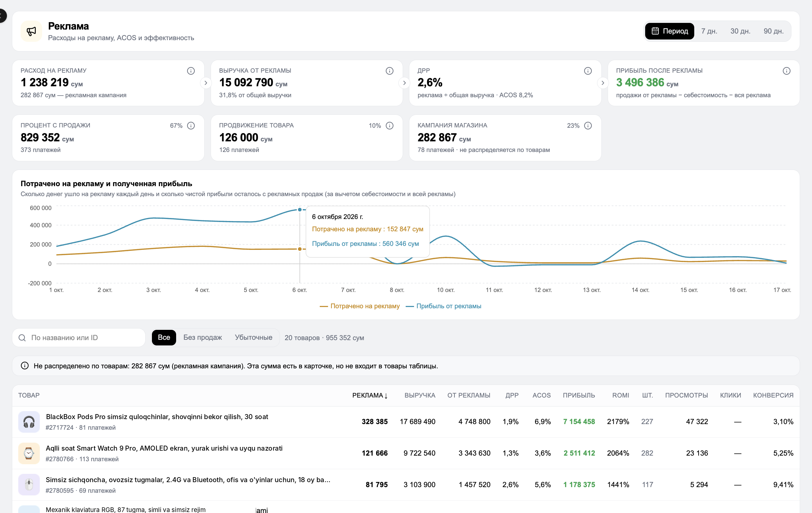Sort table by Выручка column

[420, 395]
